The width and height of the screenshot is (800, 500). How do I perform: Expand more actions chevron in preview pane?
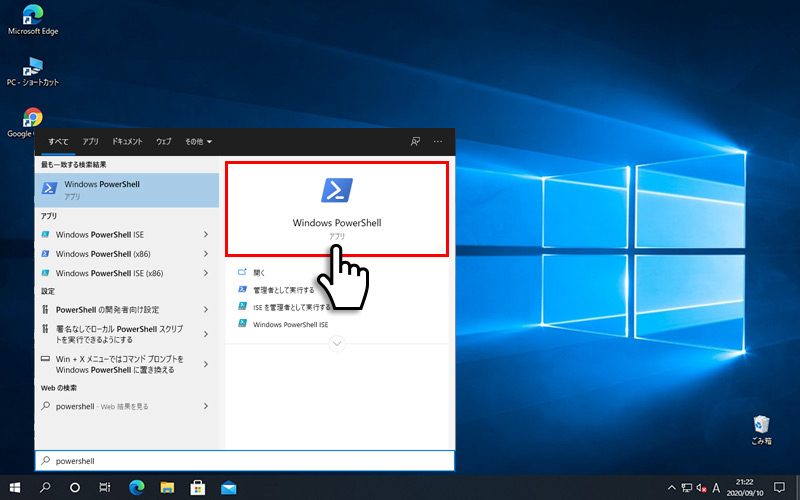(337, 344)
